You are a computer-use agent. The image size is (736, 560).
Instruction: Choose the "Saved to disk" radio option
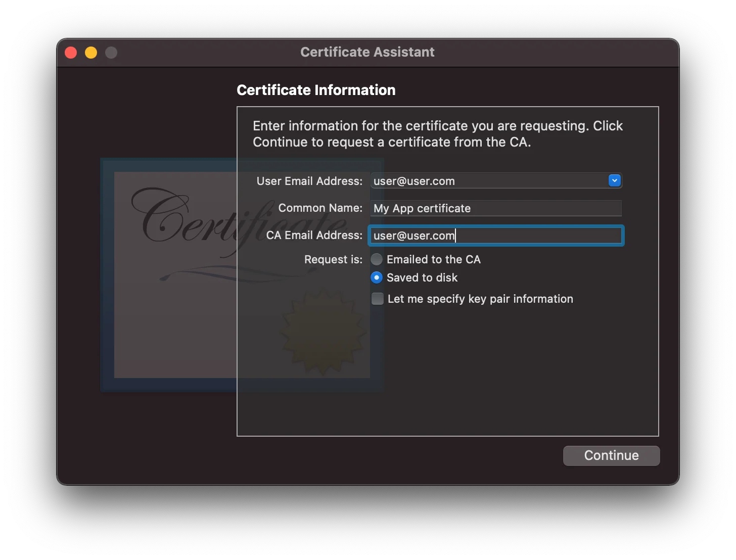pos(377,277)
